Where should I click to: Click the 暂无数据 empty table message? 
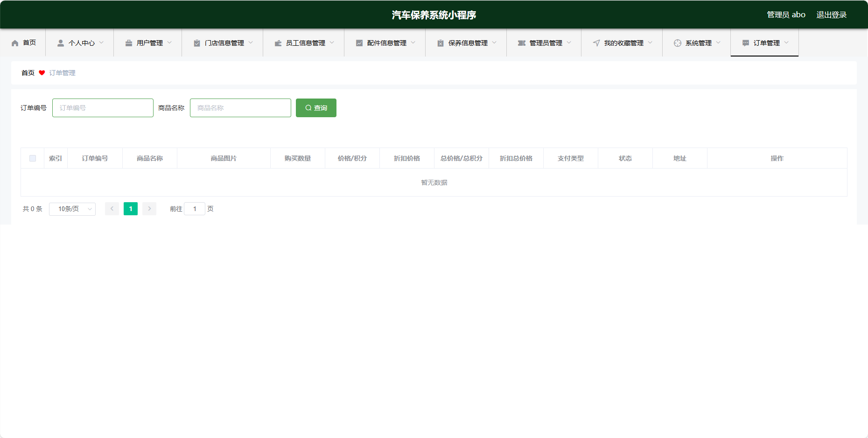(434, 183)
